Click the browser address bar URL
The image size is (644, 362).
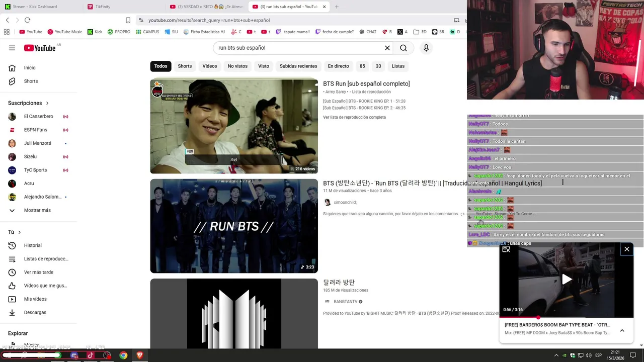click(x=209, y=20)
